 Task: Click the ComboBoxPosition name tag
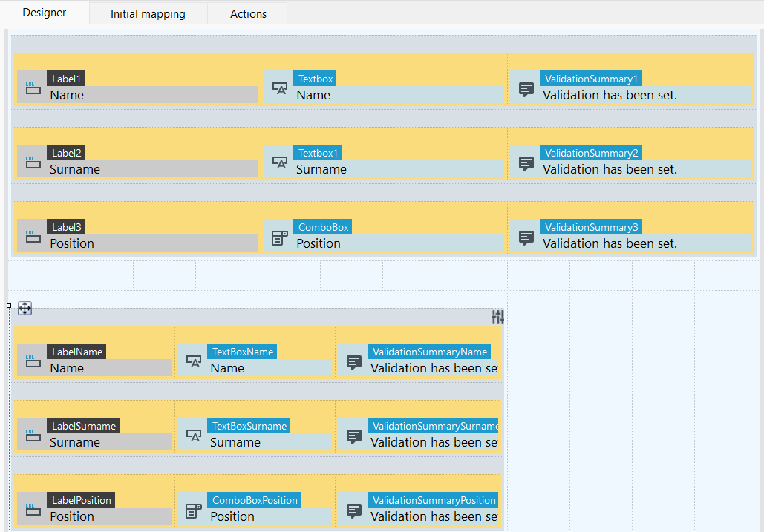coord(255,500)
